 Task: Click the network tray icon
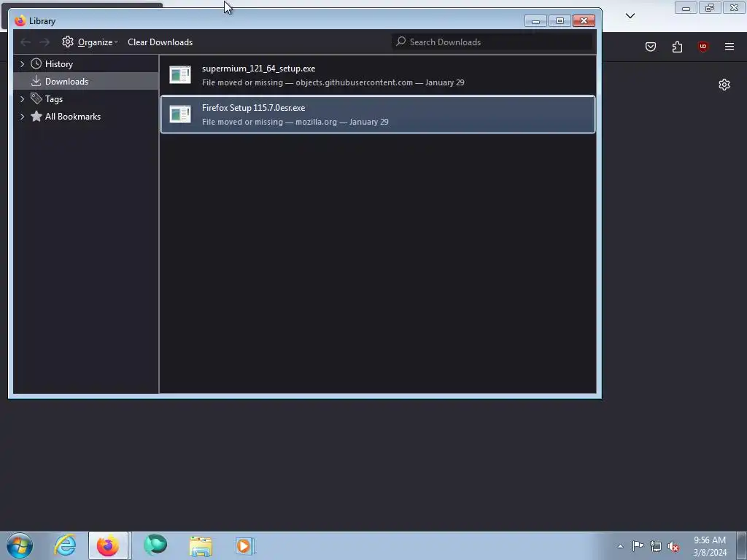(656, 546)
